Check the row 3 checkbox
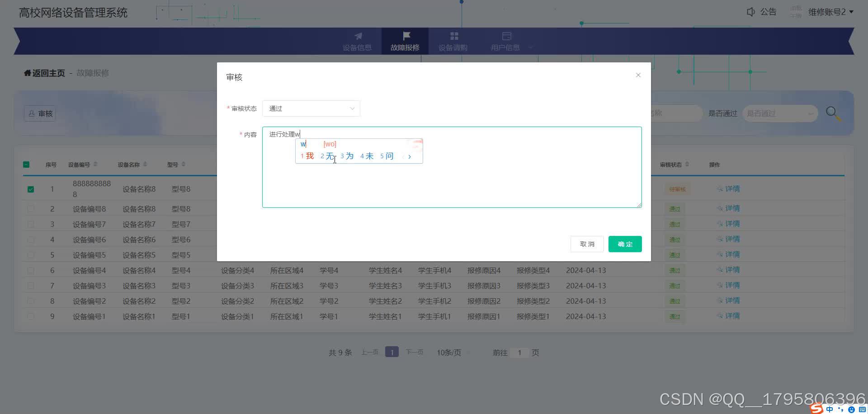Viewport: 868px width, 414px height. 31,224
